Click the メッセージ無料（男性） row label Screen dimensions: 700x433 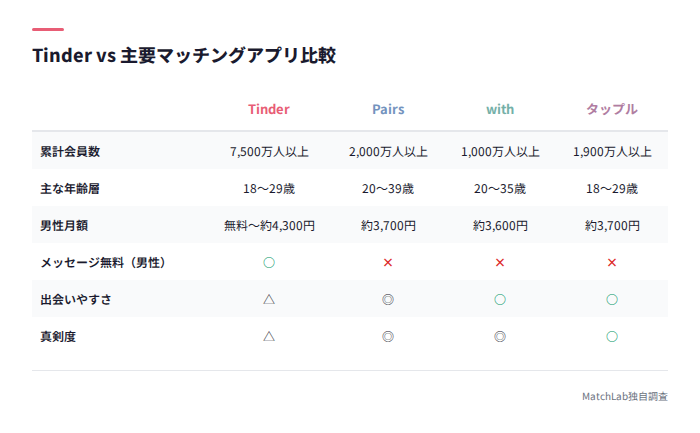pos(103,263)
